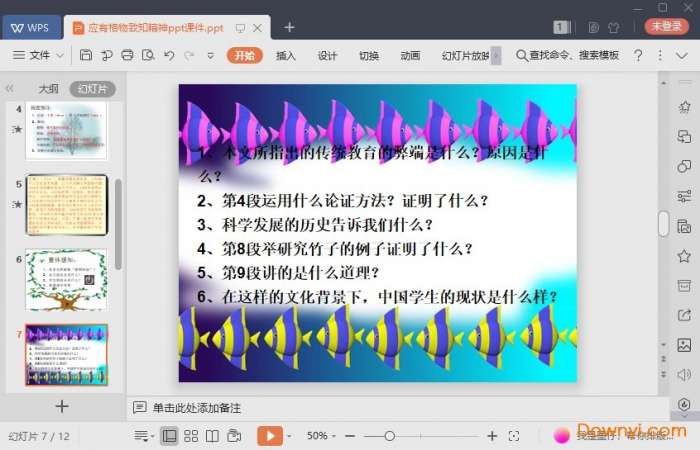This screenshot has height=450, width=700.
Task: Open the 设计 tab
Action: point(327,55)
